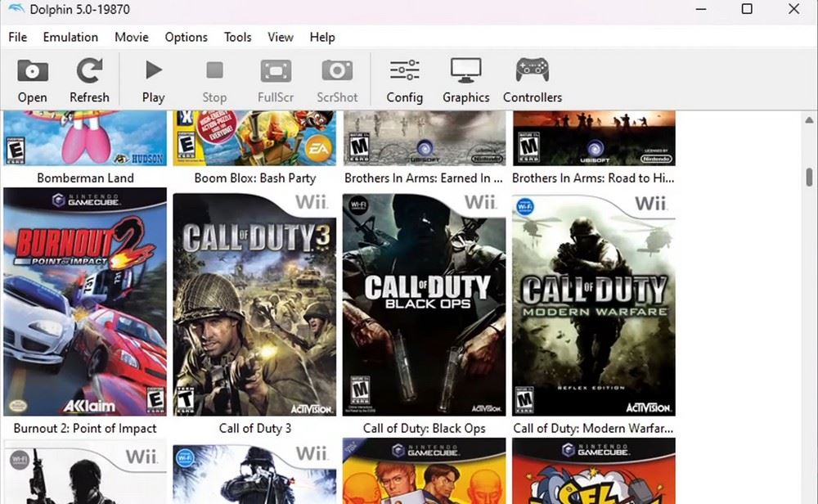
Task: Select the Call of Duty 3 cover
Action: point(254,304)
